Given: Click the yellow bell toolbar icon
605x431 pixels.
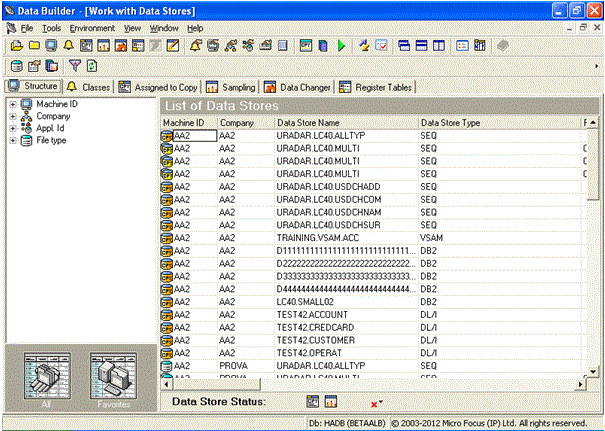Looking at the screenshot, I should pyautogui.click(x=68, y=45).
